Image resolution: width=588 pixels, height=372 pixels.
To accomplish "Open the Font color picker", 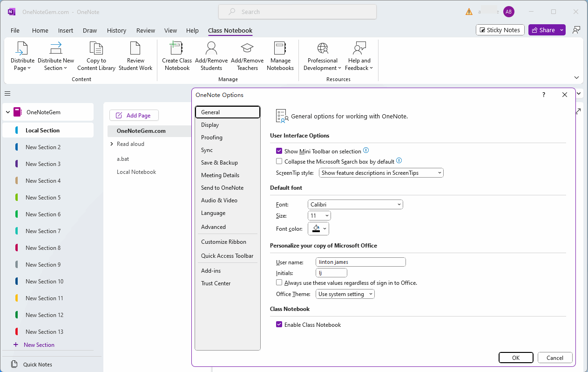I will pyautogui.click(x=318, y=228).
